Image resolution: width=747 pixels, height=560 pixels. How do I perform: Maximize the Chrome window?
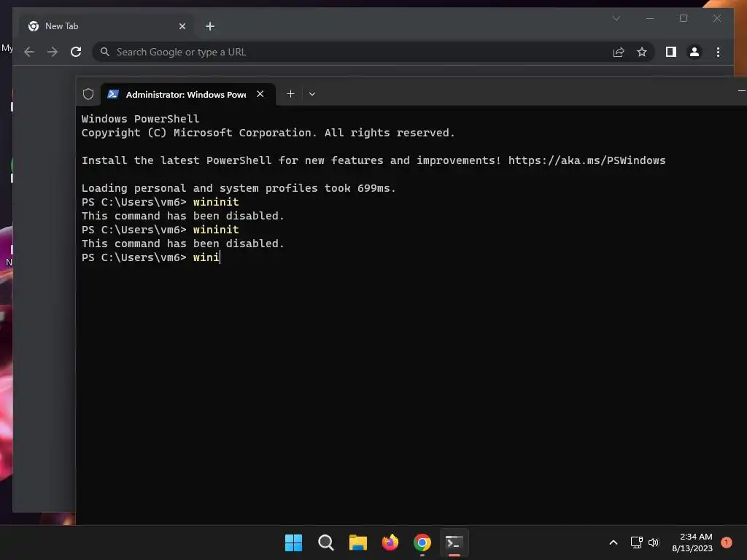point(684,18)
